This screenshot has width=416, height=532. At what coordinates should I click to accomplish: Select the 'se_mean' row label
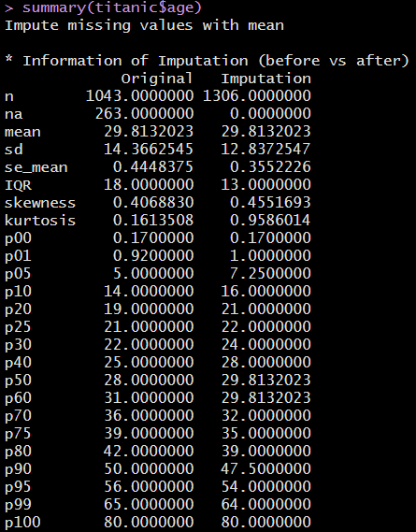tap(36, 167)
